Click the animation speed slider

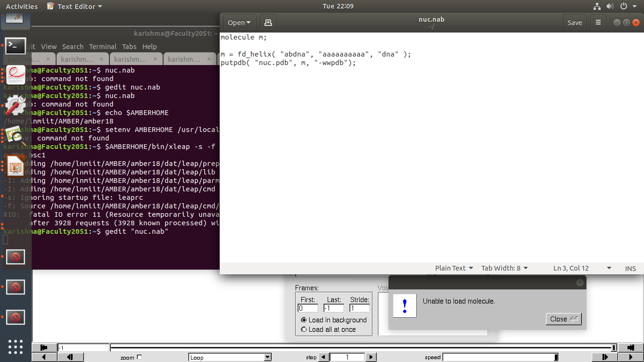(x=500, y=358)
